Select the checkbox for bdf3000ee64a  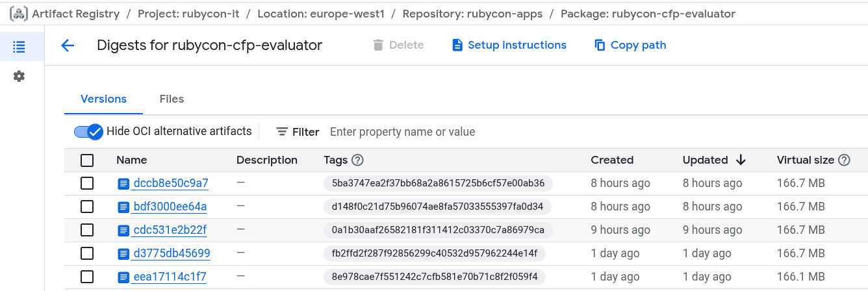tap(87, 207)
